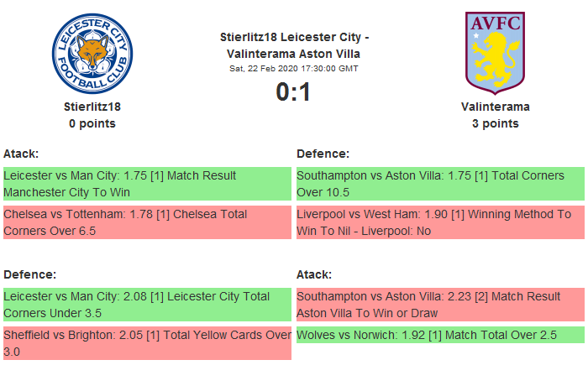Select Liverpool vs West Ham Win To Nil bet
Screen dimensions: 588x386
pyautogui.click(x=440, y=222)
